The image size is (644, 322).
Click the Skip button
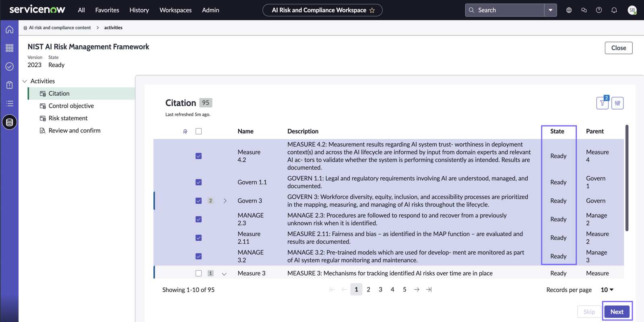589,312
